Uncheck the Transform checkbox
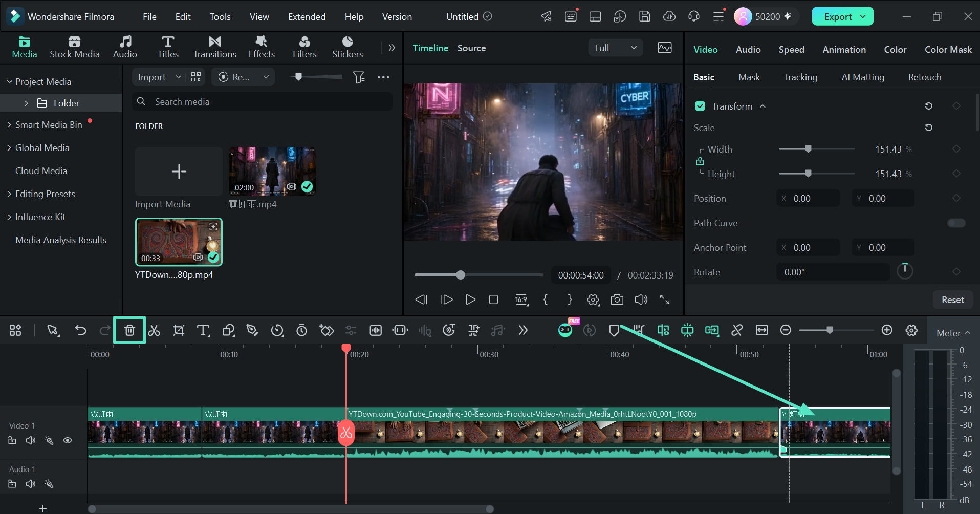980x514 pixels. point(700,106)
